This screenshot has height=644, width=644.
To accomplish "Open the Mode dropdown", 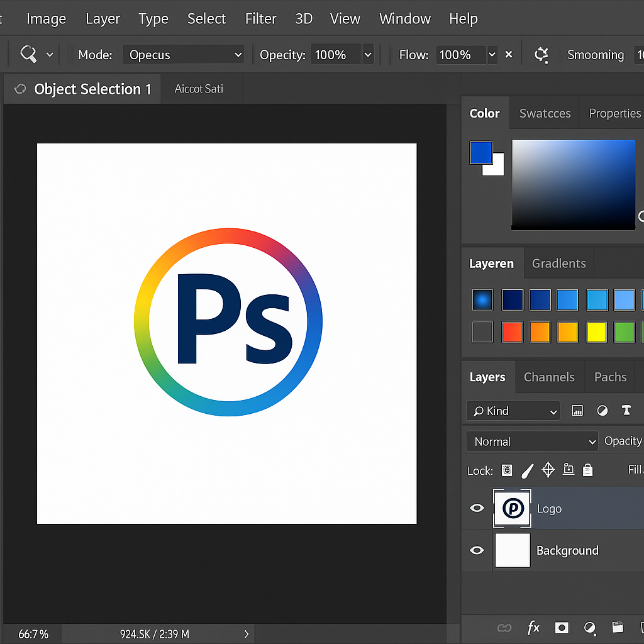I will (182, 55).
